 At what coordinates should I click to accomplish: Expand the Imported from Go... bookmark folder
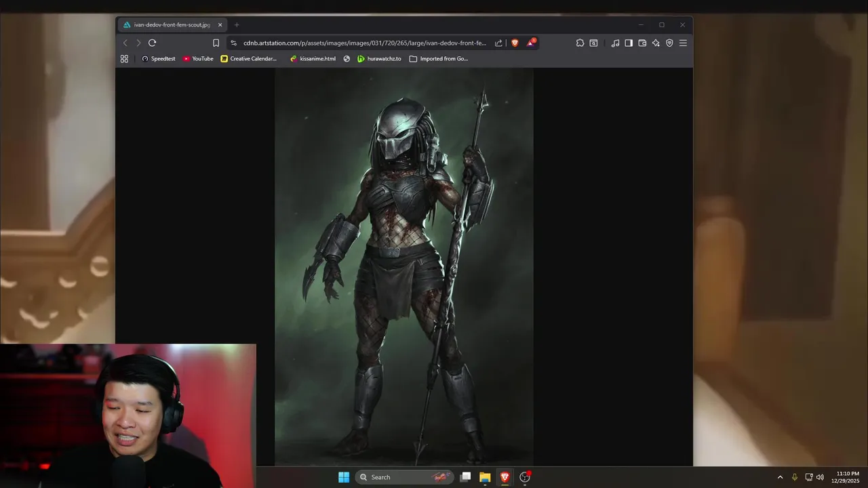tap(439, 59)
